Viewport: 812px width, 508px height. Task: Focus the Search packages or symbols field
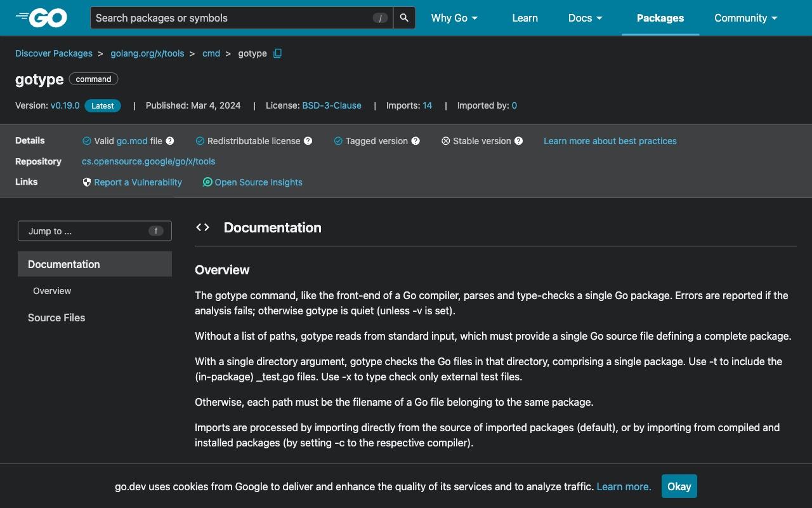point(241,18)
